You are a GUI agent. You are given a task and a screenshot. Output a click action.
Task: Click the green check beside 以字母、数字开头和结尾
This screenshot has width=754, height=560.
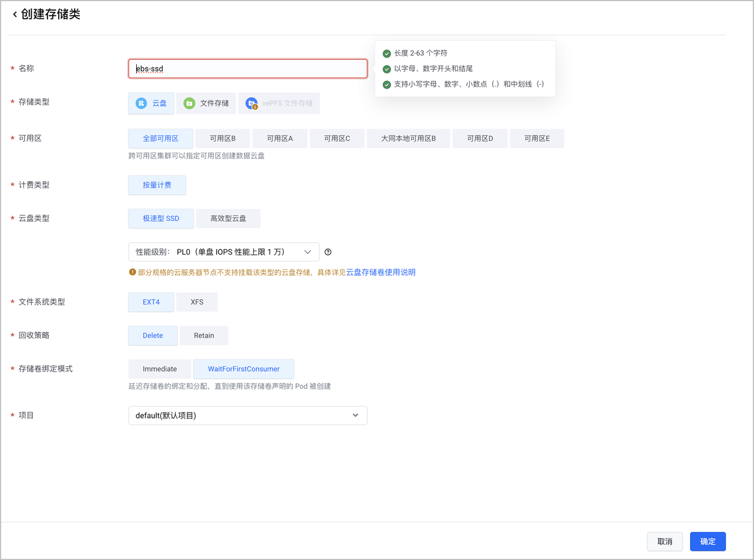tap(386, 69)
